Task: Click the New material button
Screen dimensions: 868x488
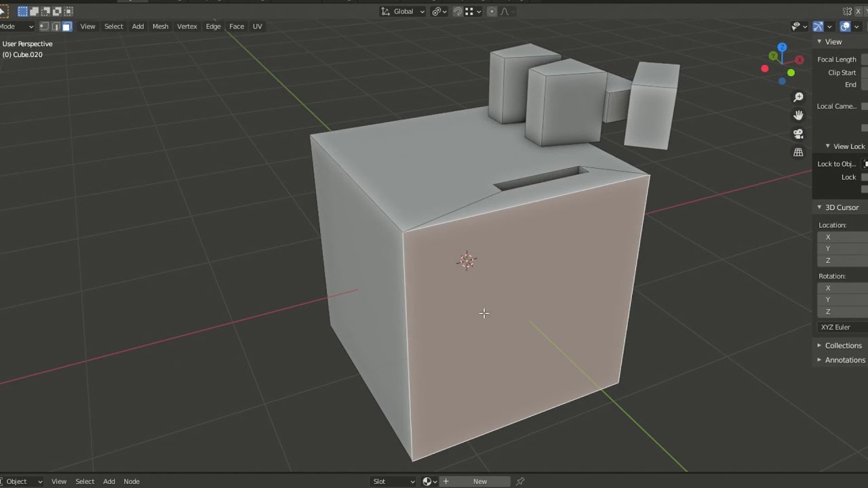Action: tap(479, 481)
